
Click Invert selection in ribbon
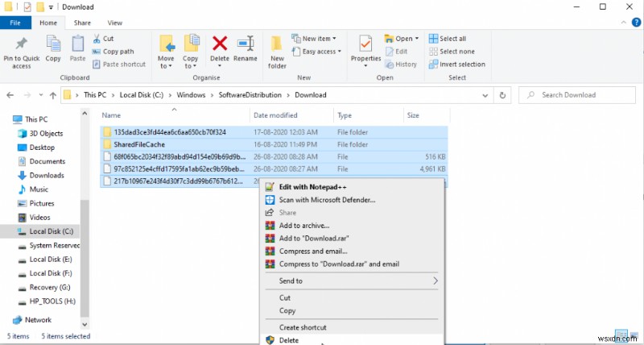click(x=457, y=64)
